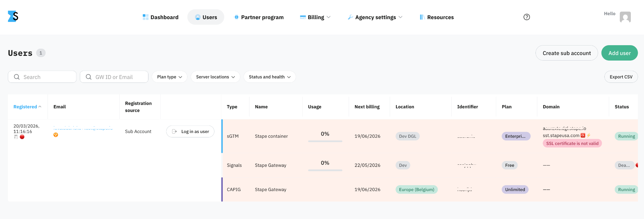Expand the Agency settings menu
The height and width of the screenshot is (219, 644).
375,17
